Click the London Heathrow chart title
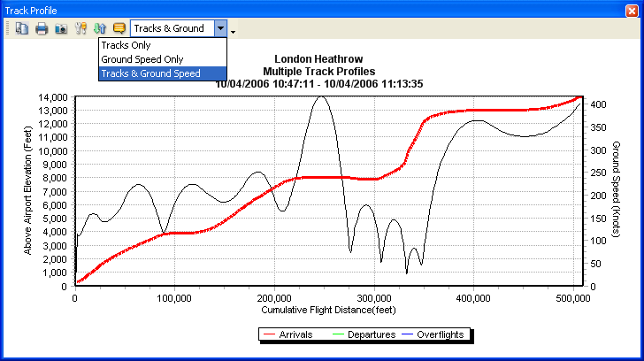Image resolution: width=644 pixels, height=361 pixels. pos(318,59)
